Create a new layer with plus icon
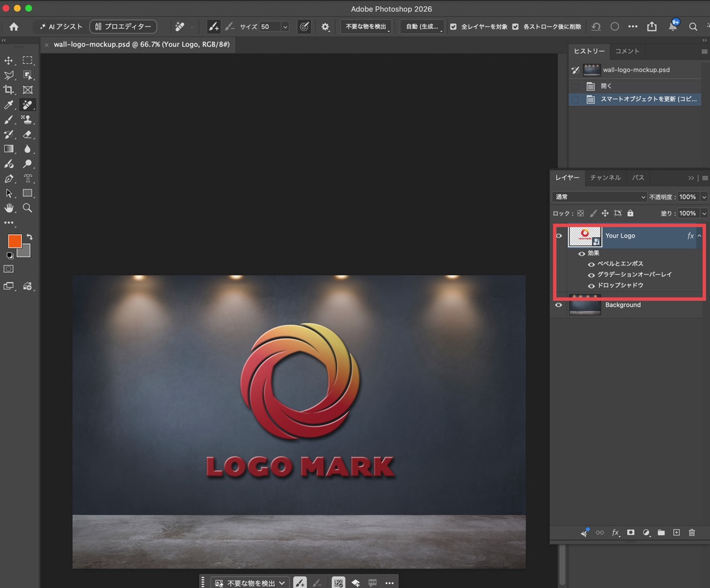The width and height of the screenshot is (710, 588). [676, 533]
